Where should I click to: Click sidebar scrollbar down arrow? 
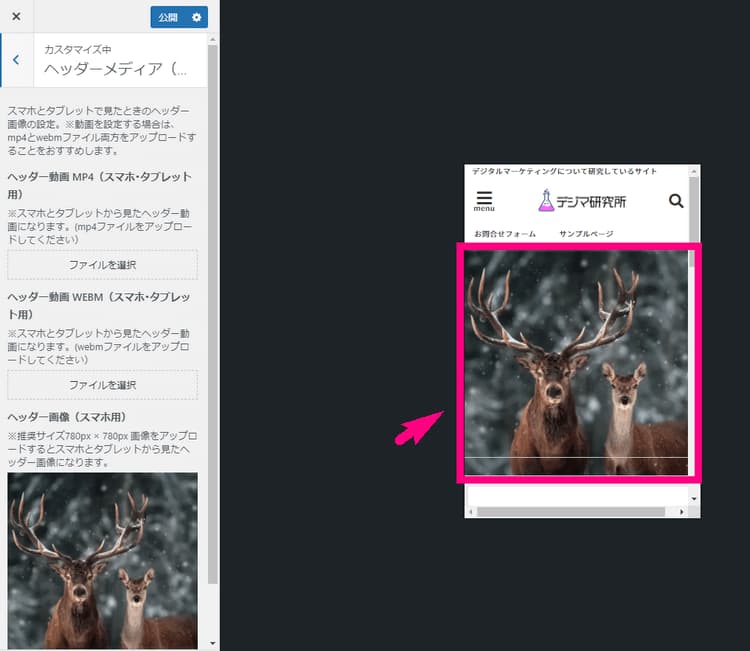point(213,644)
